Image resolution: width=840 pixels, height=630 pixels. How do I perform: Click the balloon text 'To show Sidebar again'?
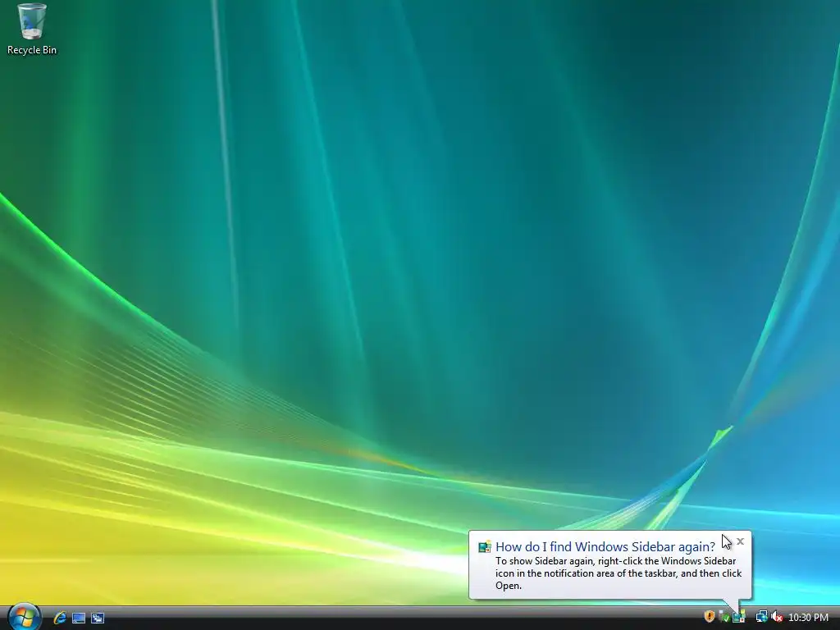pos(545,561)
